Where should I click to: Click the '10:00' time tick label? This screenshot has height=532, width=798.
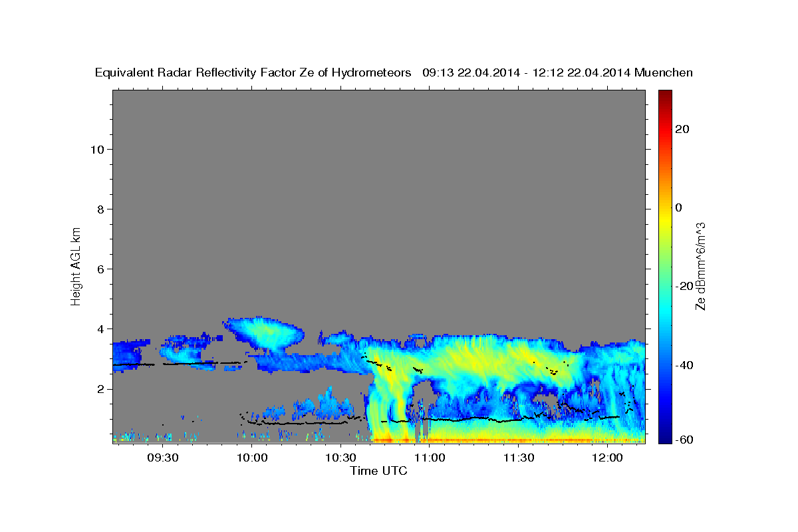[252, 458]
